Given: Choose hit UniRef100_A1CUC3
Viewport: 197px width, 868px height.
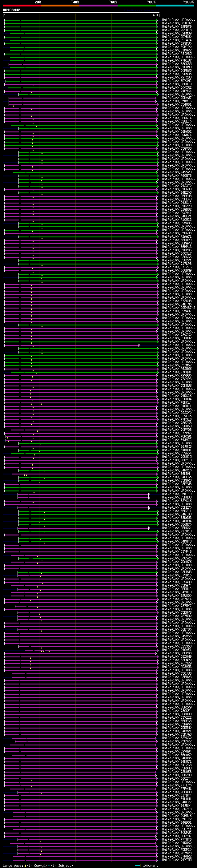Looking at the screenshot, I should [176, 220].
